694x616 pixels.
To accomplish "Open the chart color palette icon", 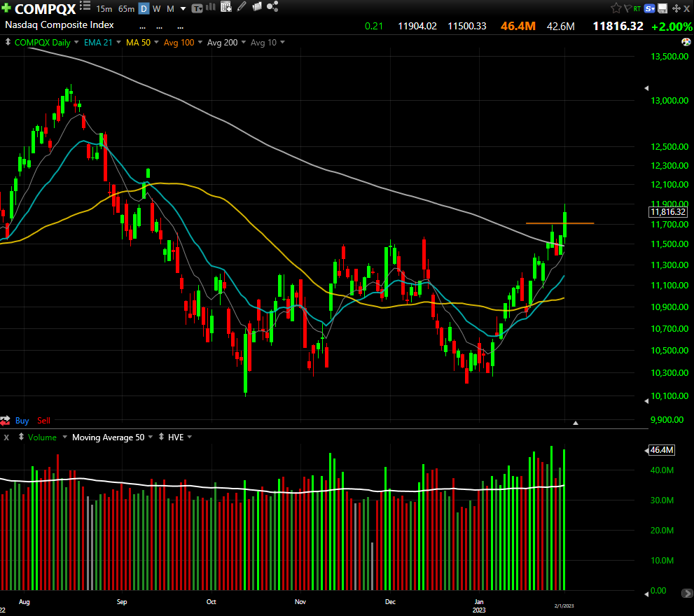I will 686,42.
